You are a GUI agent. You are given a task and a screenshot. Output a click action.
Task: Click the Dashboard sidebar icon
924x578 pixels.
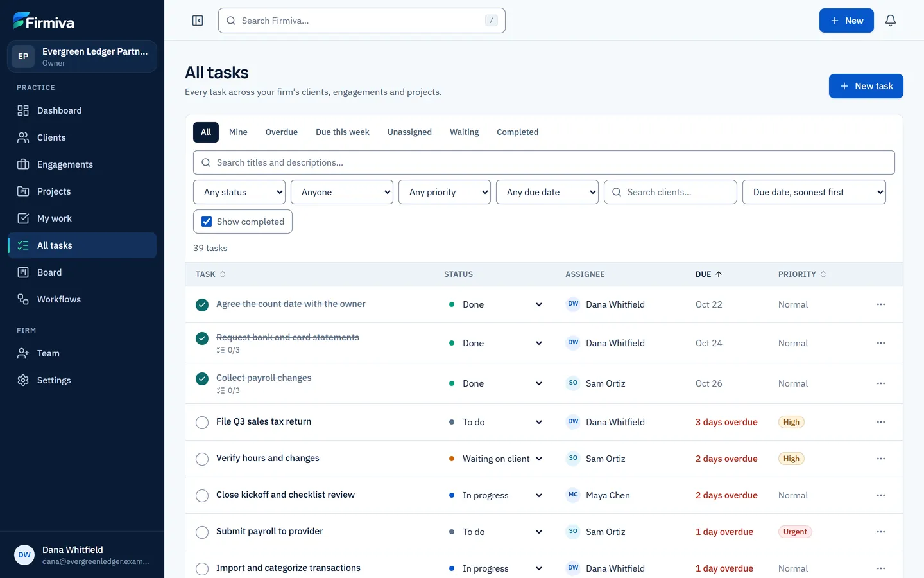(23, 110)
